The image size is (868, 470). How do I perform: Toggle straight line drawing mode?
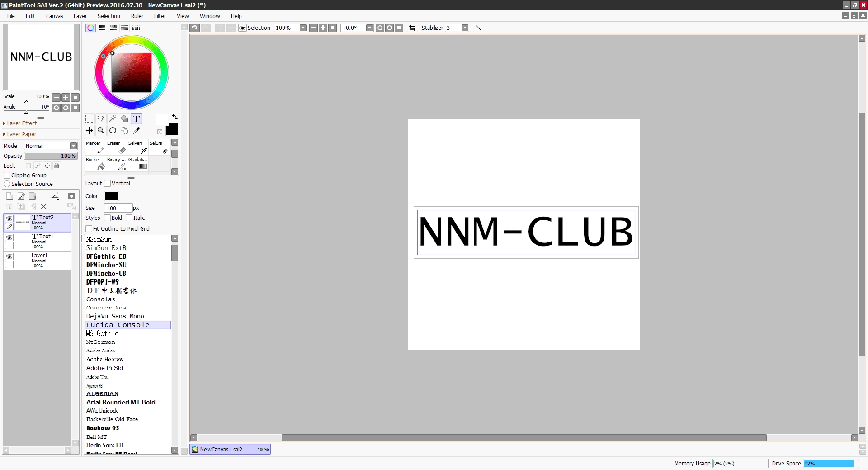coord(478,28)
